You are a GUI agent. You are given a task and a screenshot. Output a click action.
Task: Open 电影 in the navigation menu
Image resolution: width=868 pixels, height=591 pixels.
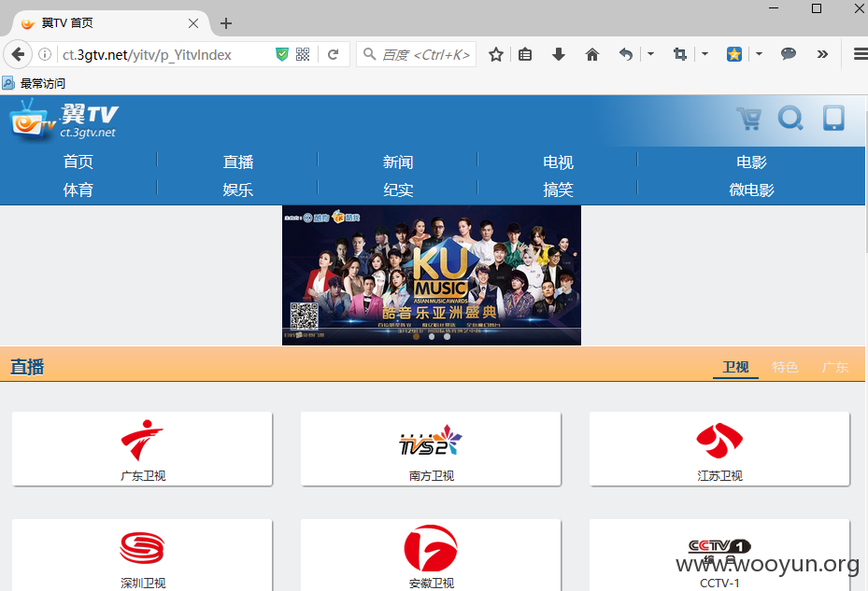[751, 162]
